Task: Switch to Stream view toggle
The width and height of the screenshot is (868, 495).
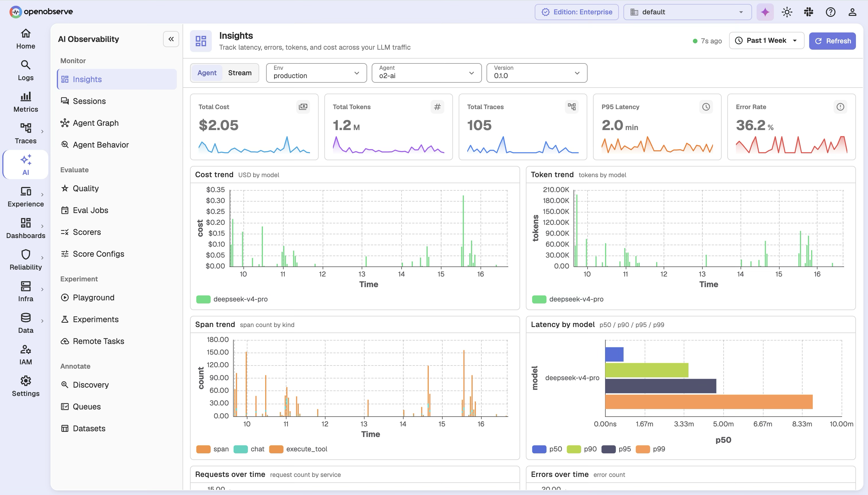Action: click(x=240, y=73)
